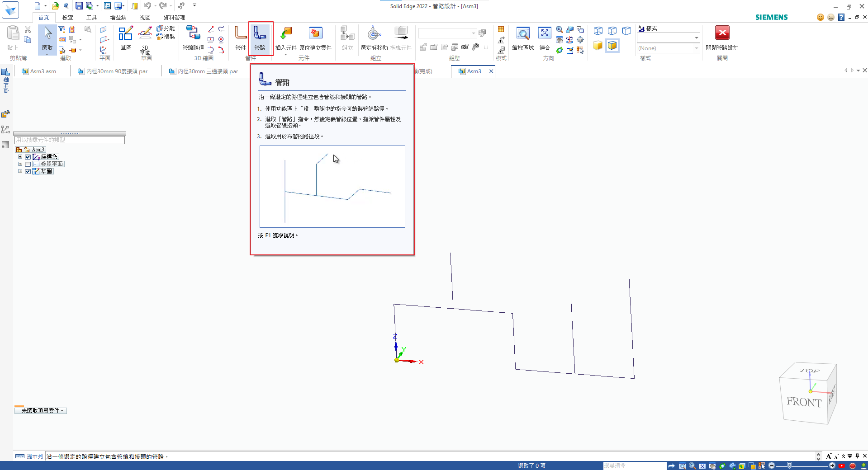Open the dropdown arrow under 插入元件

click(x=286, y=54)
